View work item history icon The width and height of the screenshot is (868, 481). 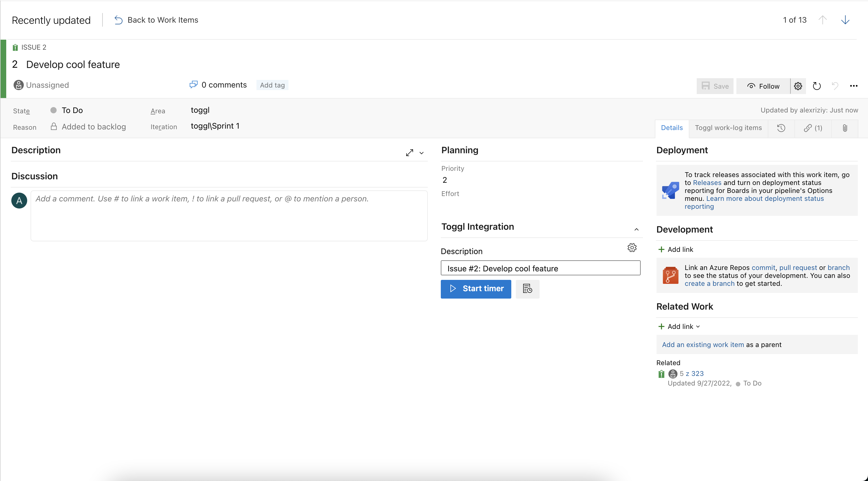[781, 128]
